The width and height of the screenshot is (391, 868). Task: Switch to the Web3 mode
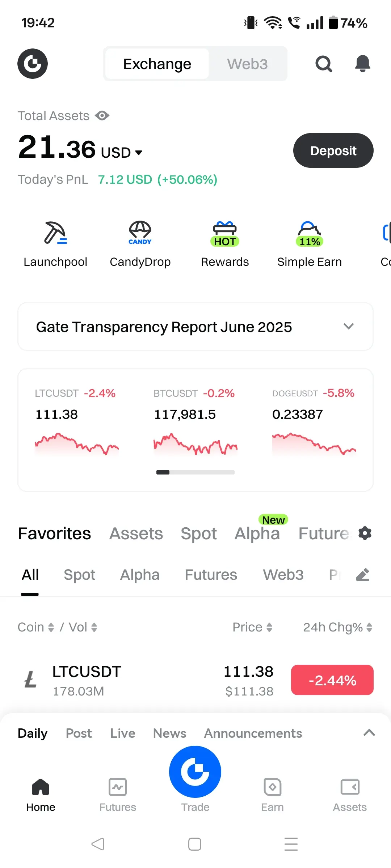[x=247, y=64]
